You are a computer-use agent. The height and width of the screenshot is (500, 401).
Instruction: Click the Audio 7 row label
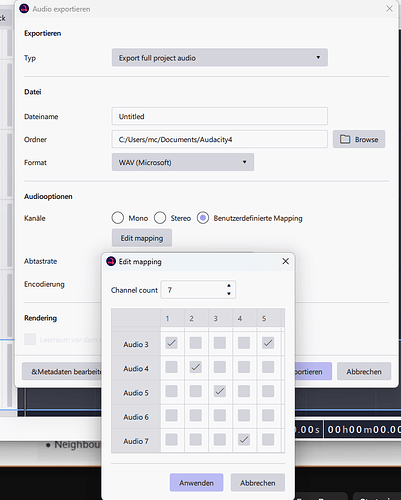point(136,441)
